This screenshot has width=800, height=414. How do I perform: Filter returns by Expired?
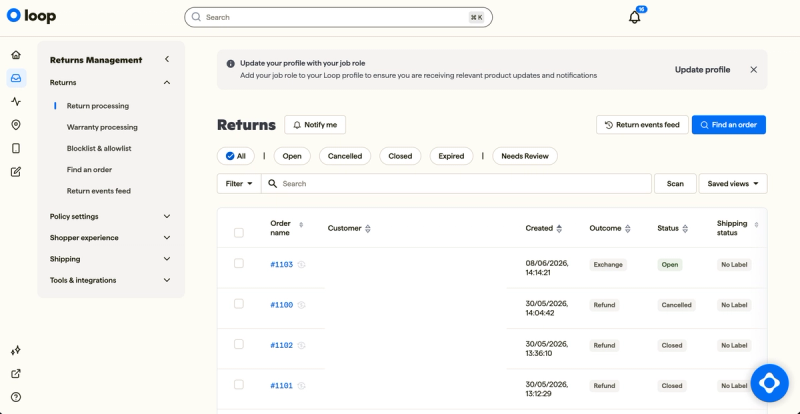452,156
